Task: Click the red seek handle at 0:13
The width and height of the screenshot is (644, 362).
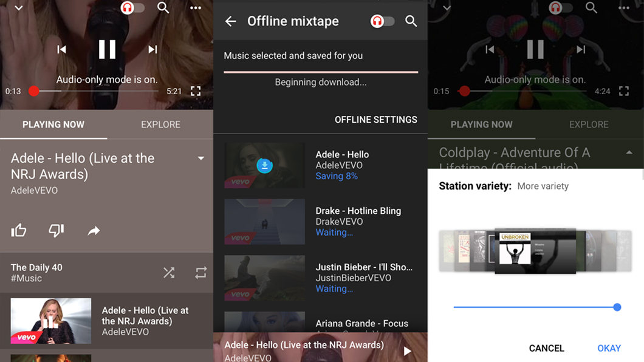Action: click(34, 91)
